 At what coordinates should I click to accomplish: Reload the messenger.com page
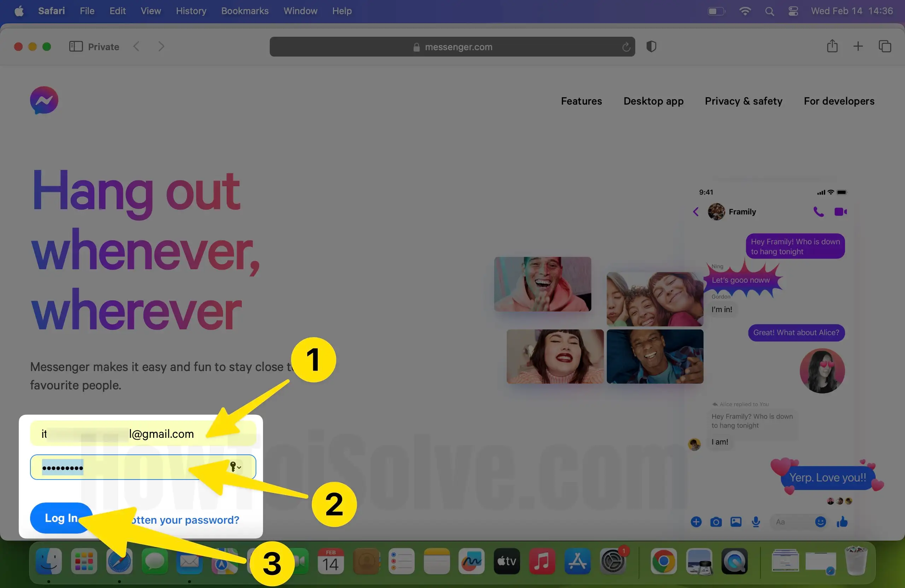click(626, 47)
